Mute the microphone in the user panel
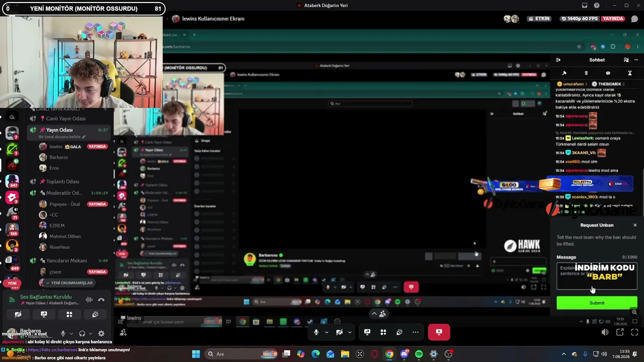 point(63,333)
